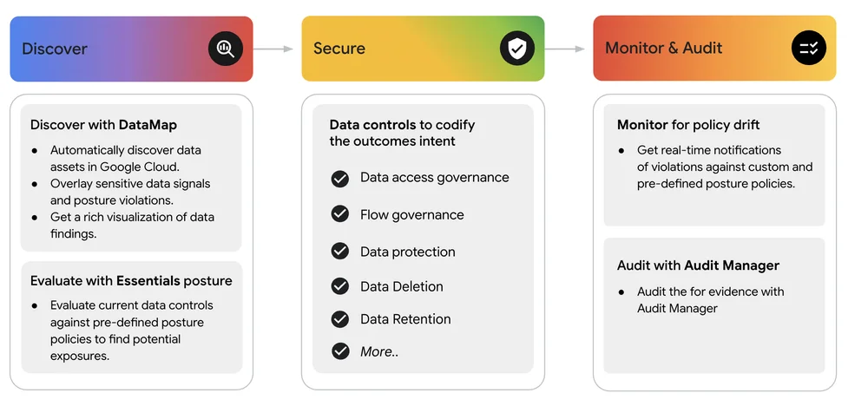
Task: Click the Audit with Audit Manager heading
Action: click(x=698, y=265)
